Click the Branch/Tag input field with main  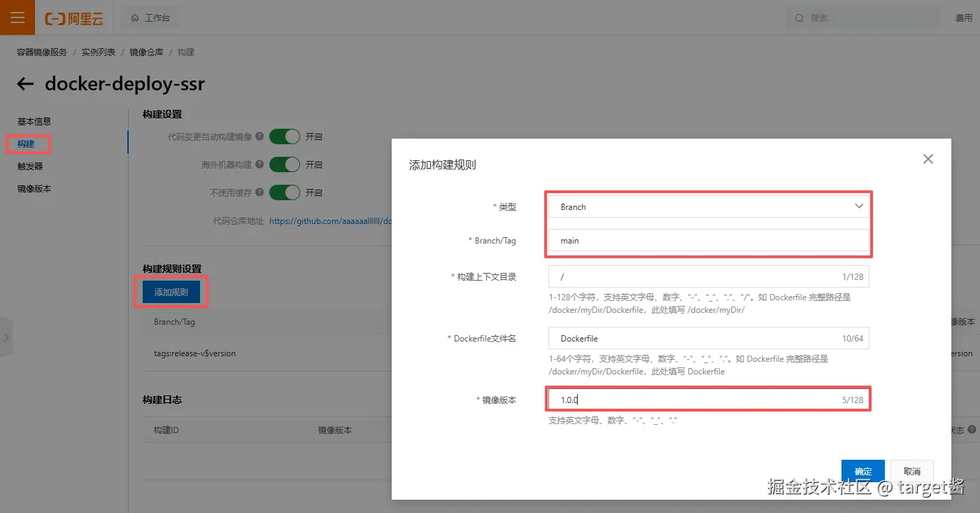click(709, 240)
